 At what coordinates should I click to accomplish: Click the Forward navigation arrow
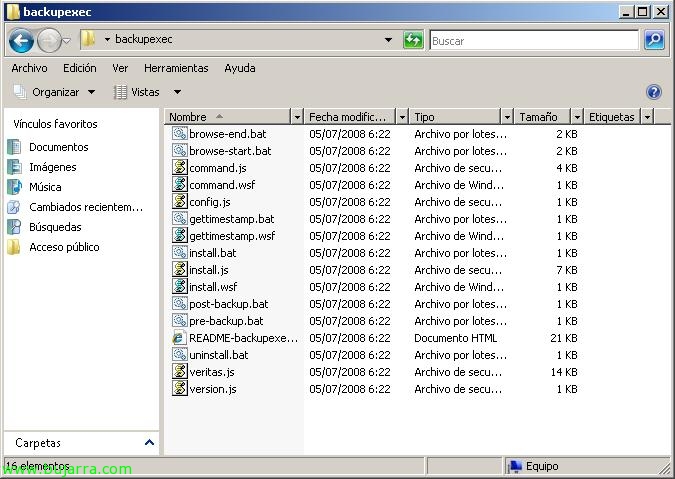tap(49, 41)
